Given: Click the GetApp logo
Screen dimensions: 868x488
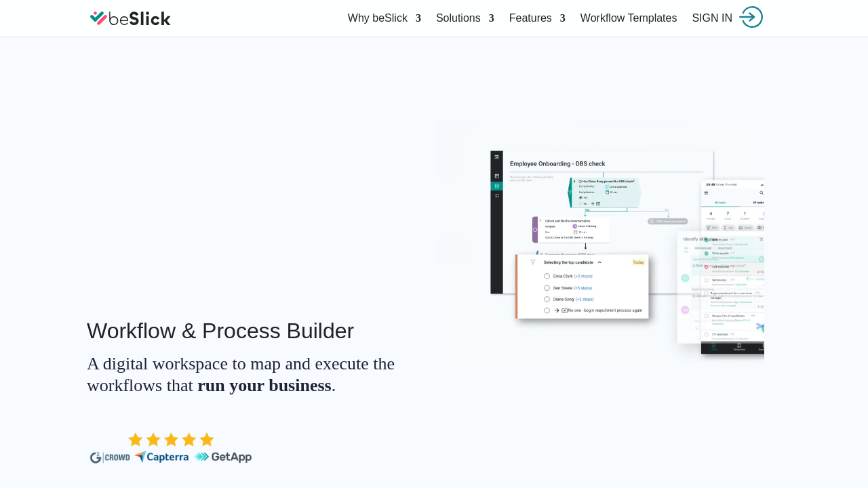Looking at the screenshot, I should [x=223, y=457].
